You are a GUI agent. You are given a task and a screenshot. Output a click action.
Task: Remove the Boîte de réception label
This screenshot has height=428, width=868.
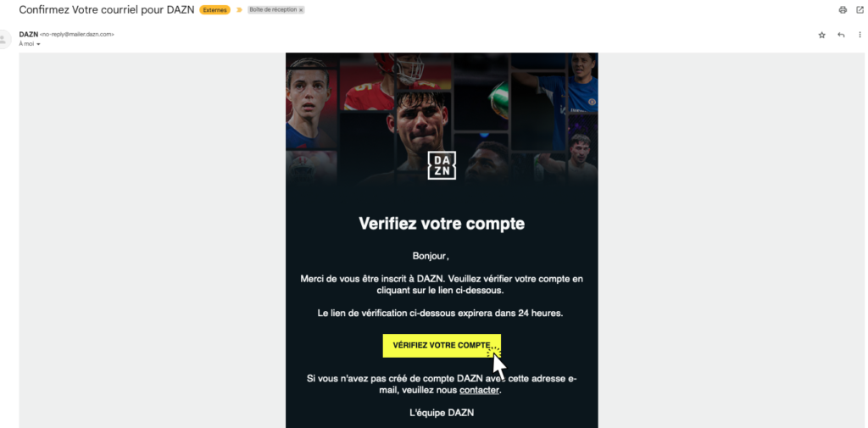301,10
